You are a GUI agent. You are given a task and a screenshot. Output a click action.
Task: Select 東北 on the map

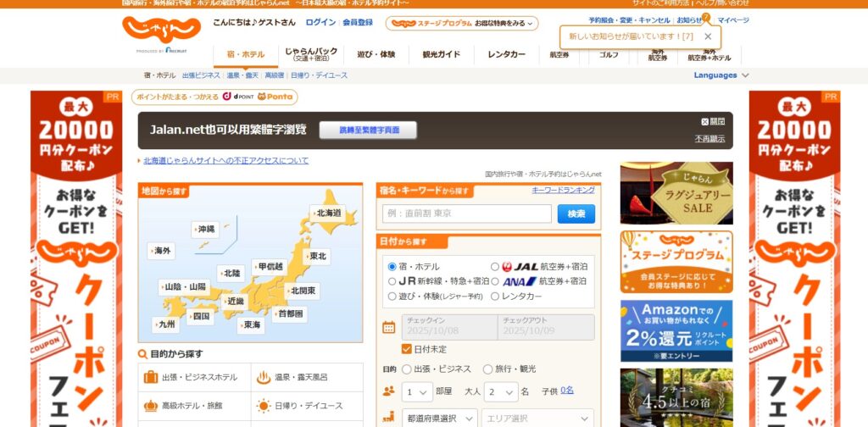coord(317,257)
